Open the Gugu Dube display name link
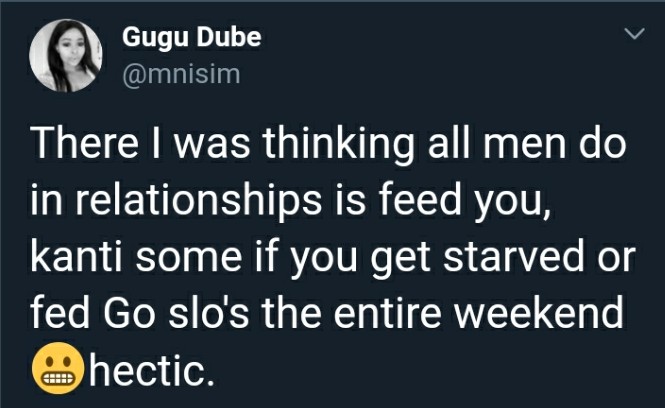The image size is (665, 408). coord(192,37)
